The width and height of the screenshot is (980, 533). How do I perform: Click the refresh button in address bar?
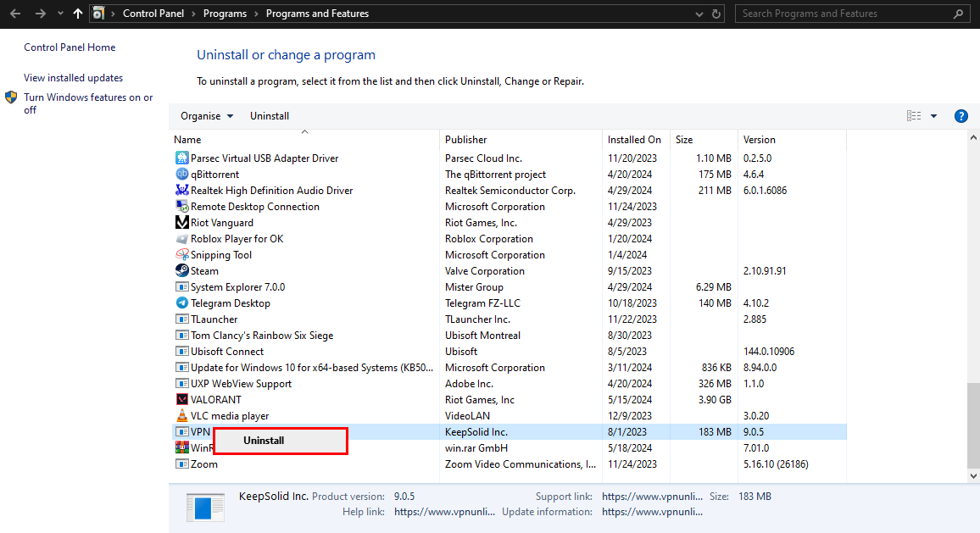point(716,14)
